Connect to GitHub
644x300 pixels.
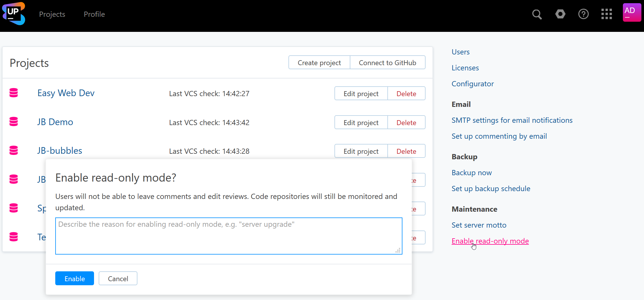387,62
